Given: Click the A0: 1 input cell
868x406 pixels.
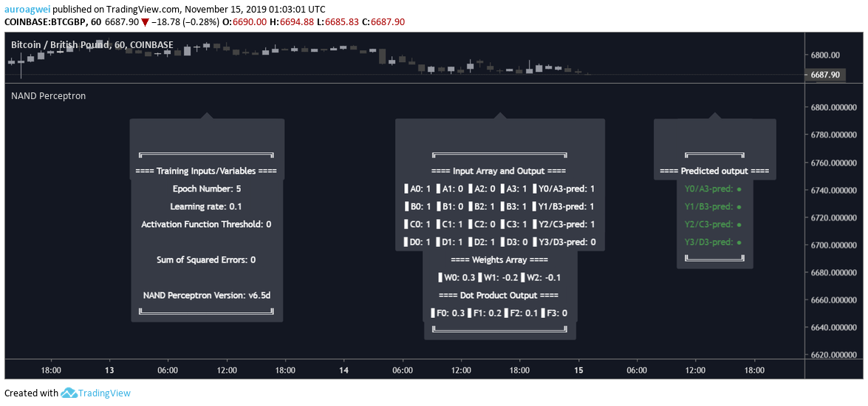Looking at the screenshot, I should 419,189.
